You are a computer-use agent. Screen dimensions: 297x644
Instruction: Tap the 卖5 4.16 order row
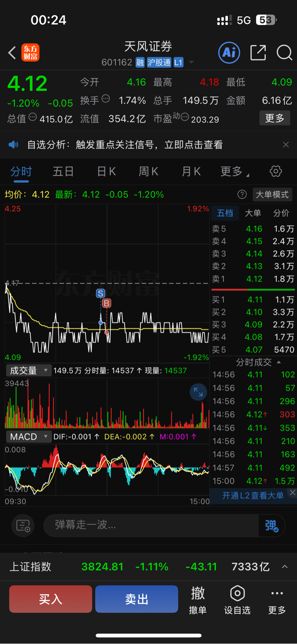[x=253, y=229]
